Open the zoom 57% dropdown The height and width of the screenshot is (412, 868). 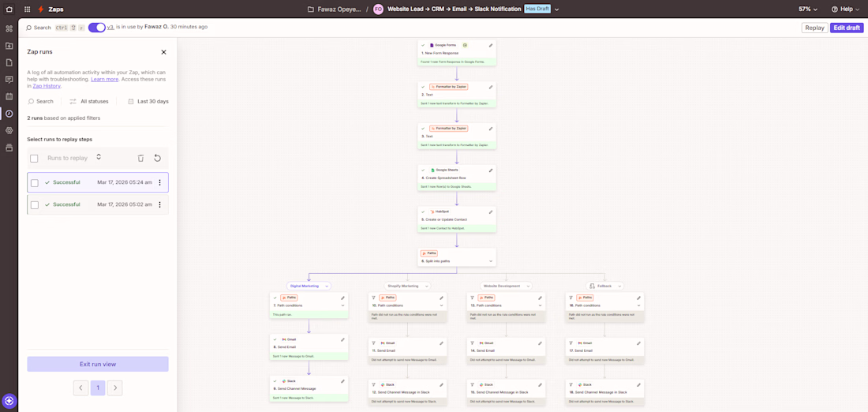click(808, 9)
